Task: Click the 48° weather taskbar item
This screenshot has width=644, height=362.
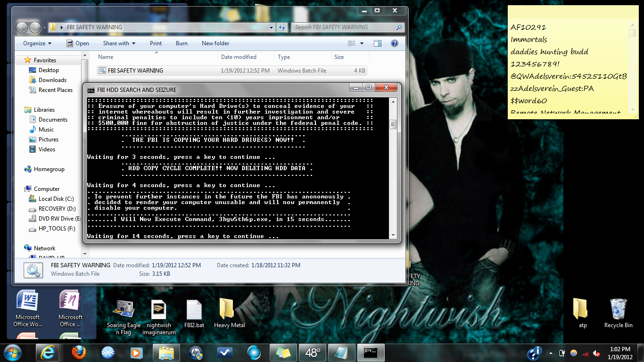Action: pos(313,352)
